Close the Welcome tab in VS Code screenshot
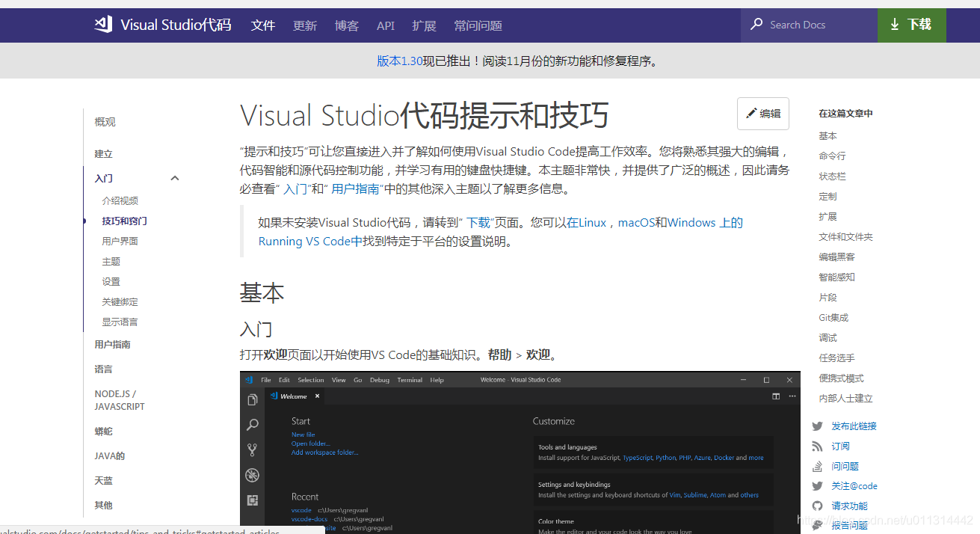 (317, 396)
